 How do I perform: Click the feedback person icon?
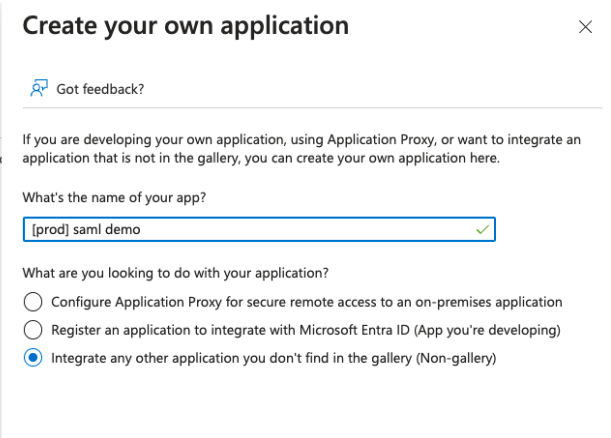point(37,89)
